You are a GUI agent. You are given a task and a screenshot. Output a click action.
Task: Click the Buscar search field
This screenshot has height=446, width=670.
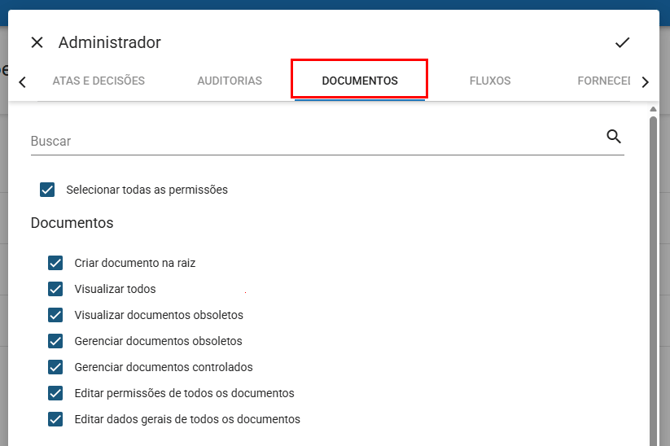tap(310, 141)
